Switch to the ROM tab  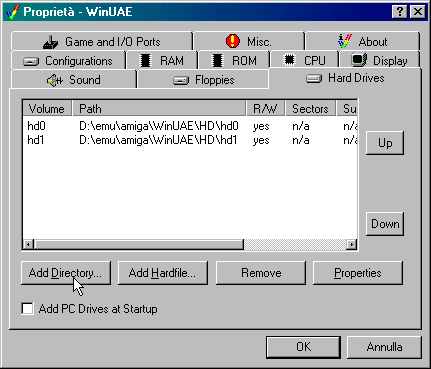click(235, 61)
